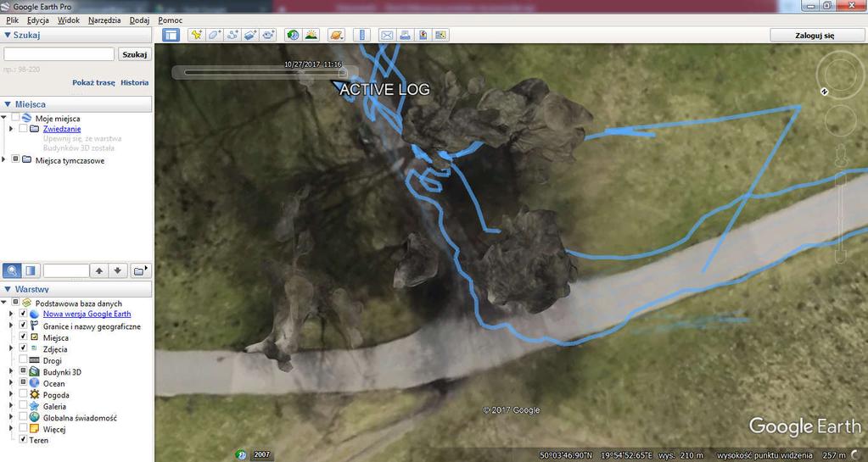
Task: Click the Places filter text field
Action: tap(66, 270)
